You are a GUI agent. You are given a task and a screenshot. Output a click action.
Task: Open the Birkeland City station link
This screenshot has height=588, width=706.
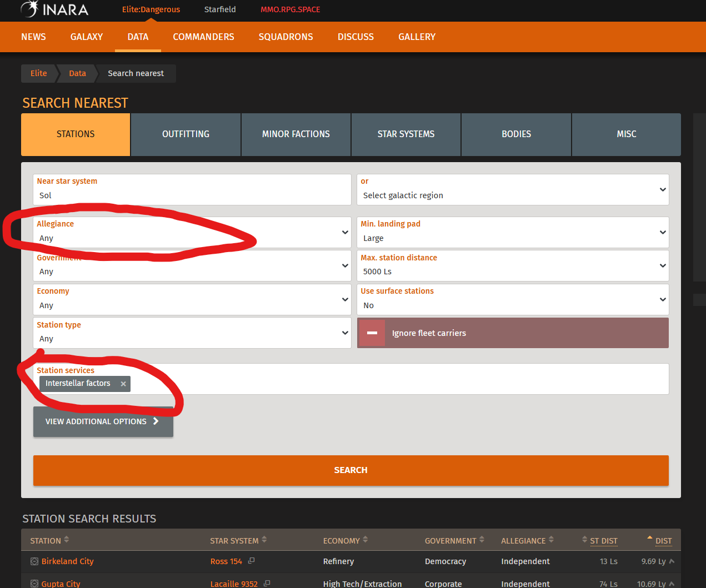[x=68, y=561]
